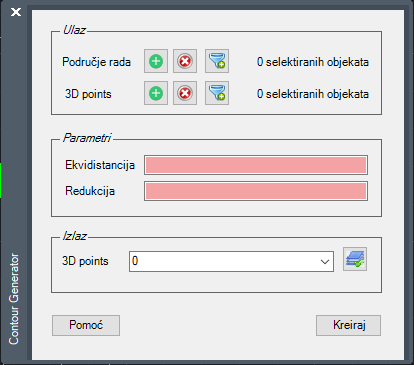The image size is (414, 365).
Task: Clear 3D points selection with red X in Ulaz
Action: [185, 93]
